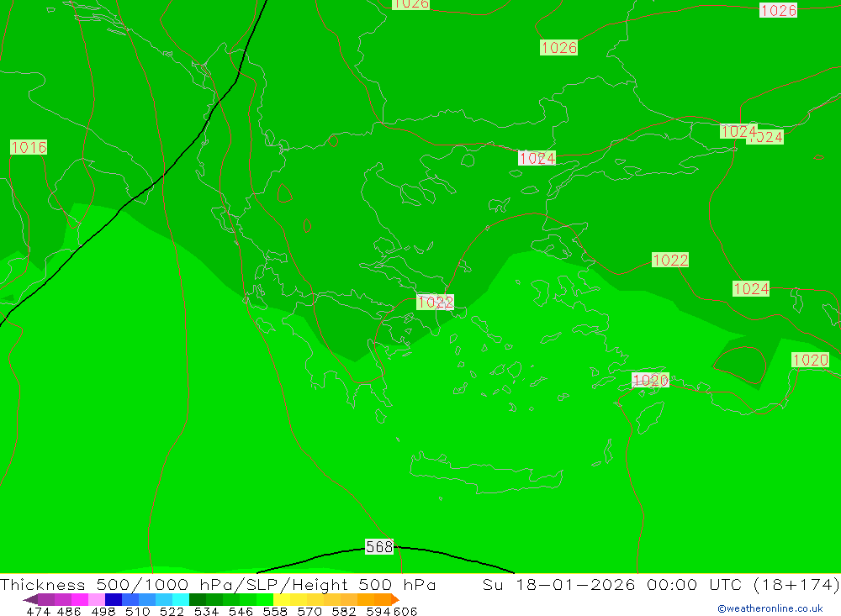Click the legend value 606
The width and height of the screenshot is (841, 616).
click(405, 612)
